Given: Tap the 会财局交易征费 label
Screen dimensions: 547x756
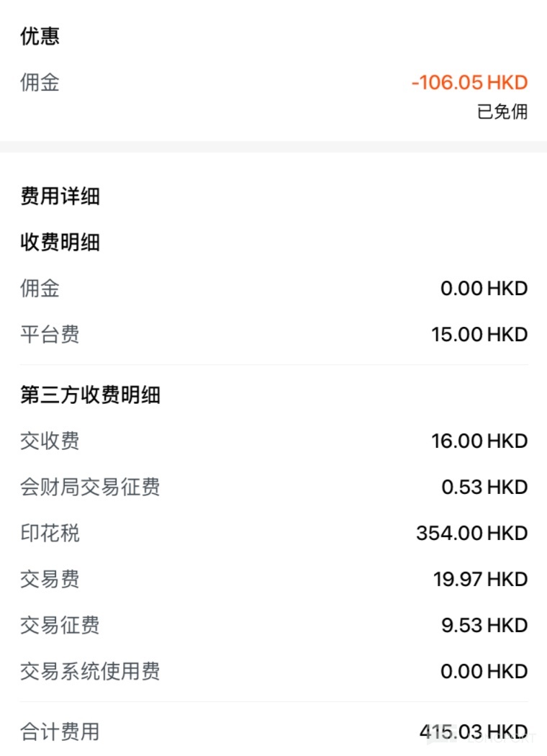Looking at the screenshot, I should (x=90, y=487).
